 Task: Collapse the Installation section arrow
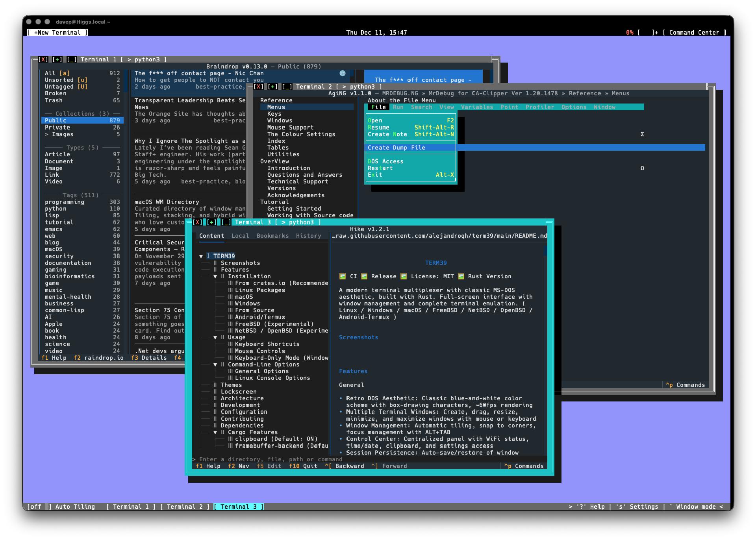[215, 277]
